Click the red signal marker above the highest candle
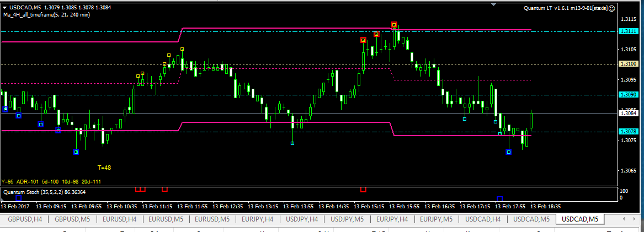This screenshot has width=644, height=232. (x=394, y=25)
